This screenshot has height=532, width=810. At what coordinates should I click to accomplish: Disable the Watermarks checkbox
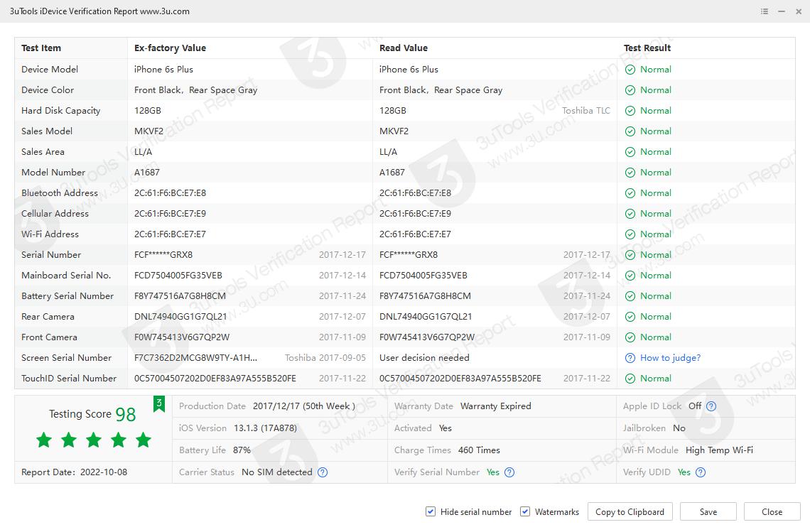pos(525,511)
